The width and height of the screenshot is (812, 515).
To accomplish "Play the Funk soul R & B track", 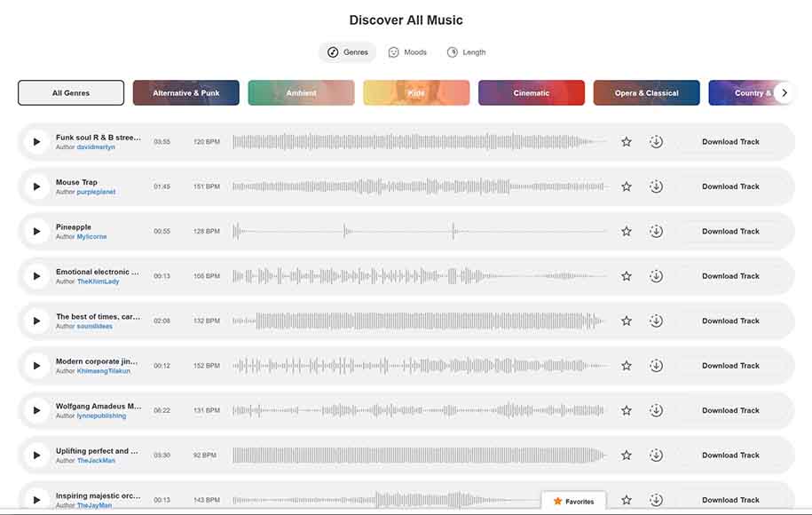I will click(x=36, y=141).
